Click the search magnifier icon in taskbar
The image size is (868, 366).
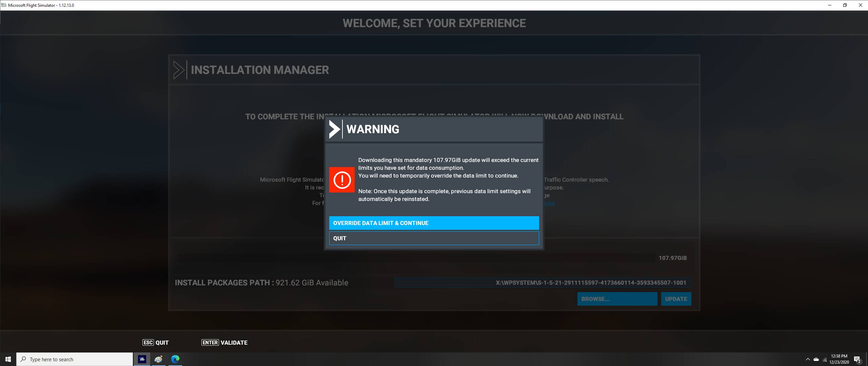point(23,359)
